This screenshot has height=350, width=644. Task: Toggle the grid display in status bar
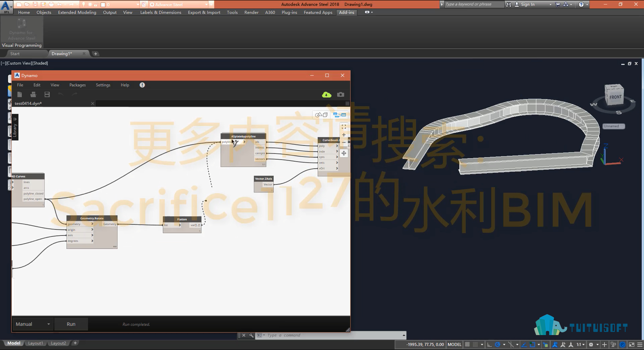[467, 344]
